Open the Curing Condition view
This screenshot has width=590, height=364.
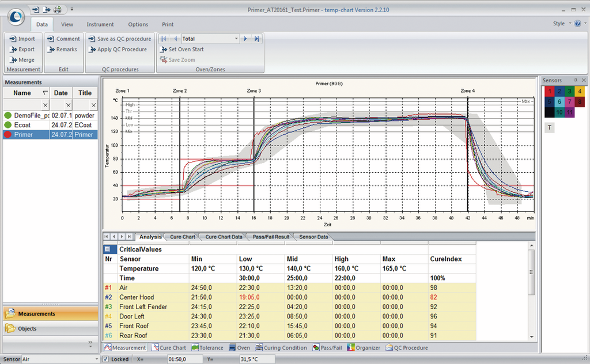(281, 348)
